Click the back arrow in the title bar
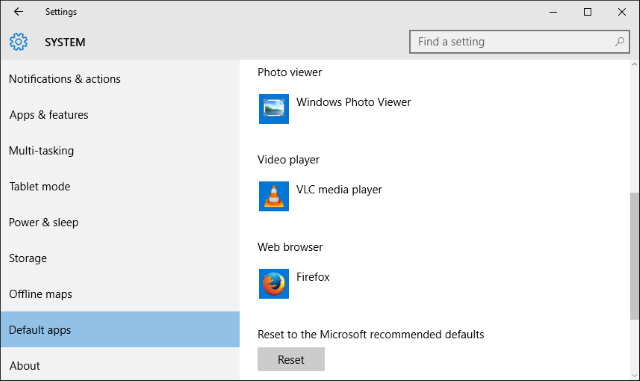This screenshot has height=381, width=640. [x=18, y=12]
